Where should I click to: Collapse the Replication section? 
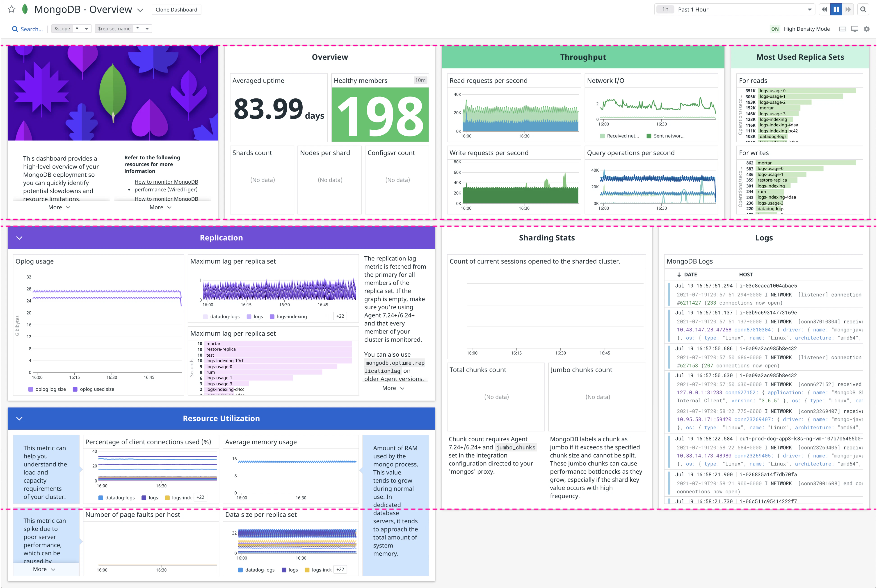pyautogui.click(x=20, y=238)
